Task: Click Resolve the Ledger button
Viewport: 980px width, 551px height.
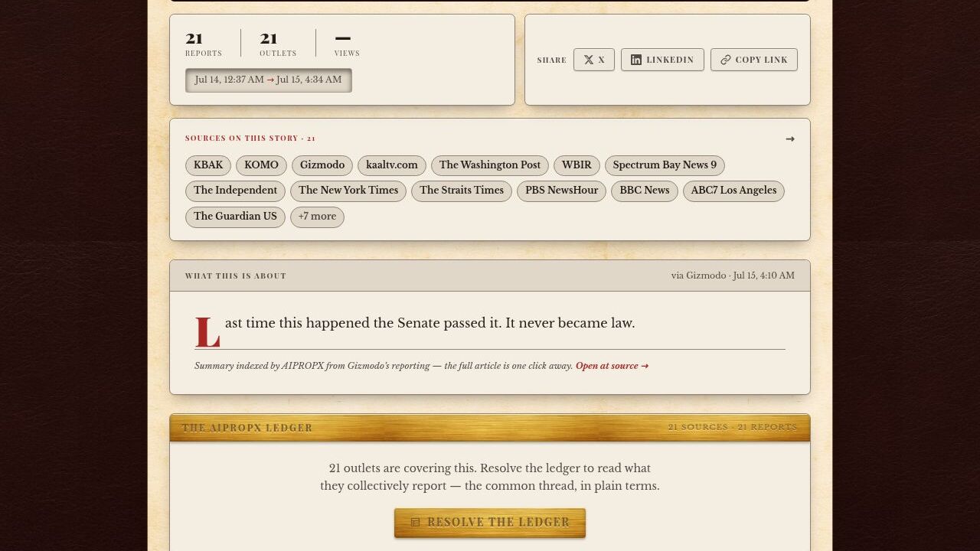Action: [x=490, y=523]
